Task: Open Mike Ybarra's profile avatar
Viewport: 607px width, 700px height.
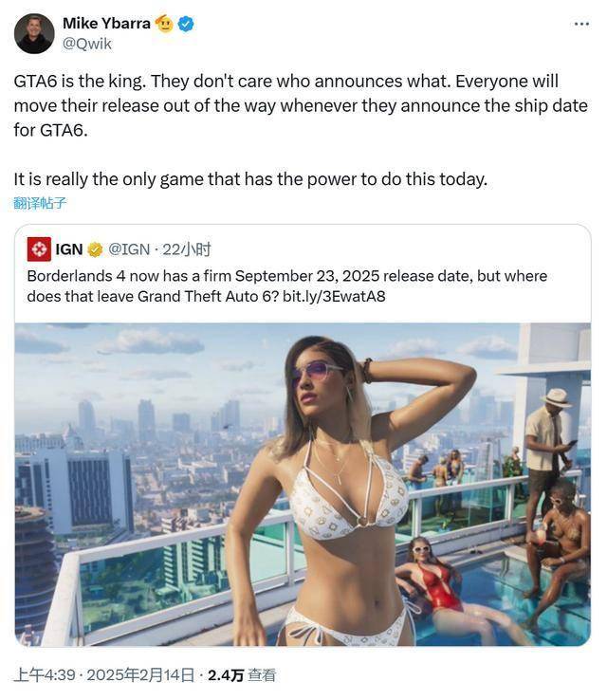Action: point(34,33)
